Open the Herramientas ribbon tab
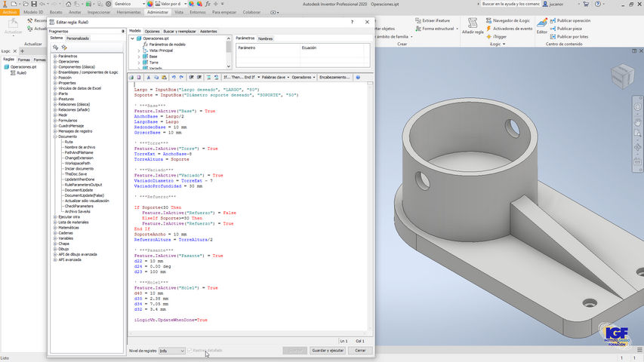 (x=128, y=12)
